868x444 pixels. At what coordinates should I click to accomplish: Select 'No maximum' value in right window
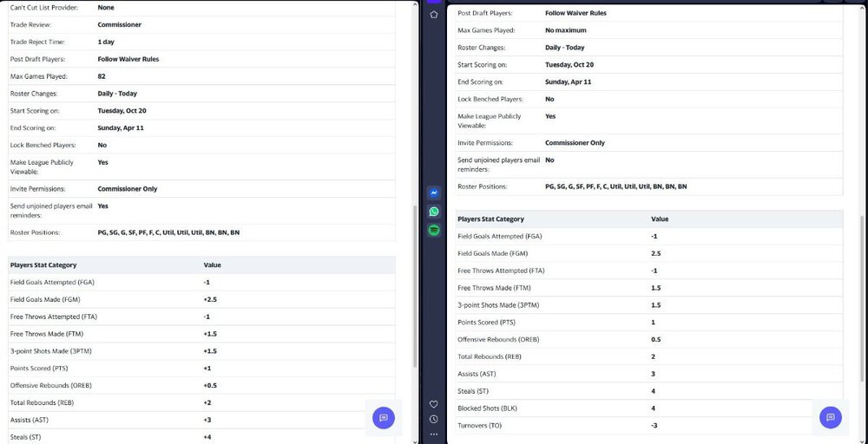(566, 29)
